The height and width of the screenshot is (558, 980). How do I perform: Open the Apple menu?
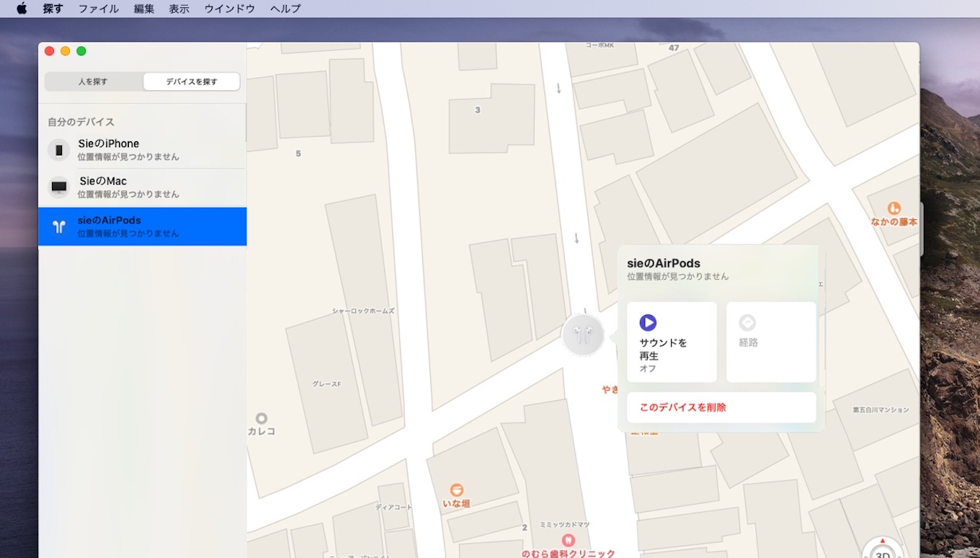22,9
